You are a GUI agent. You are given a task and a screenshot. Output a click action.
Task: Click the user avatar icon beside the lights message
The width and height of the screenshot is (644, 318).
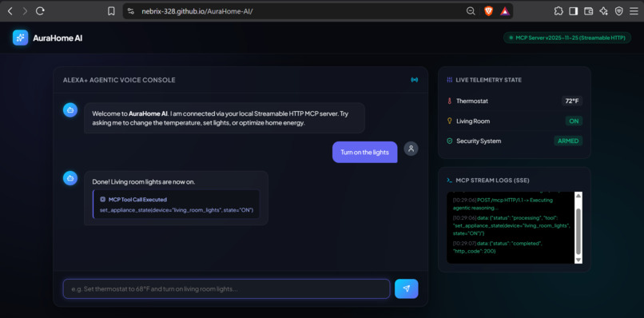pyautogui.click(x=411, y=149)
